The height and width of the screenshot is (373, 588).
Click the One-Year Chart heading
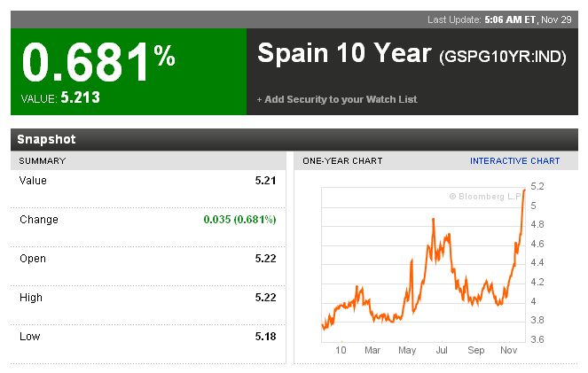342,160
